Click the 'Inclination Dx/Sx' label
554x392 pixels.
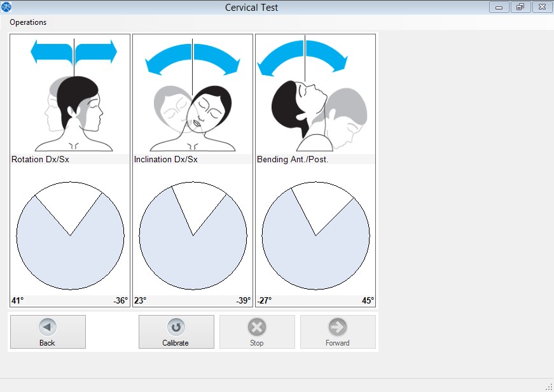[166, 160]
